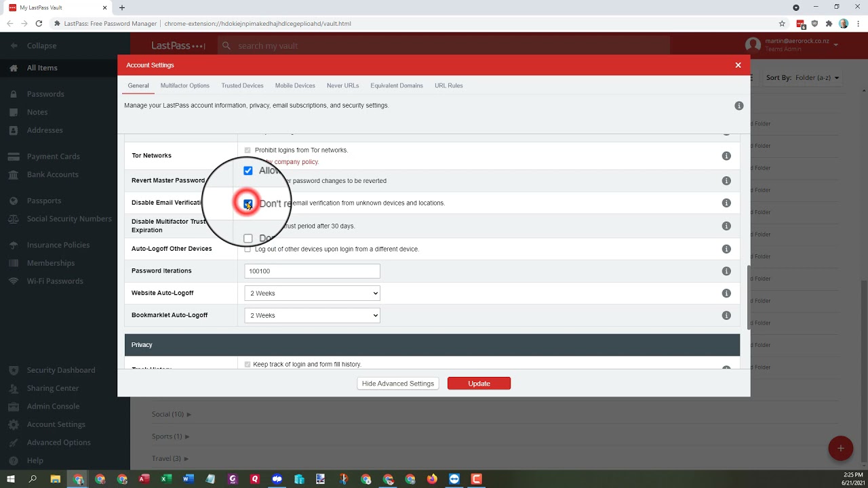868x488 pixels.
Task: Click the search my vault box
Action: [444, 45]
